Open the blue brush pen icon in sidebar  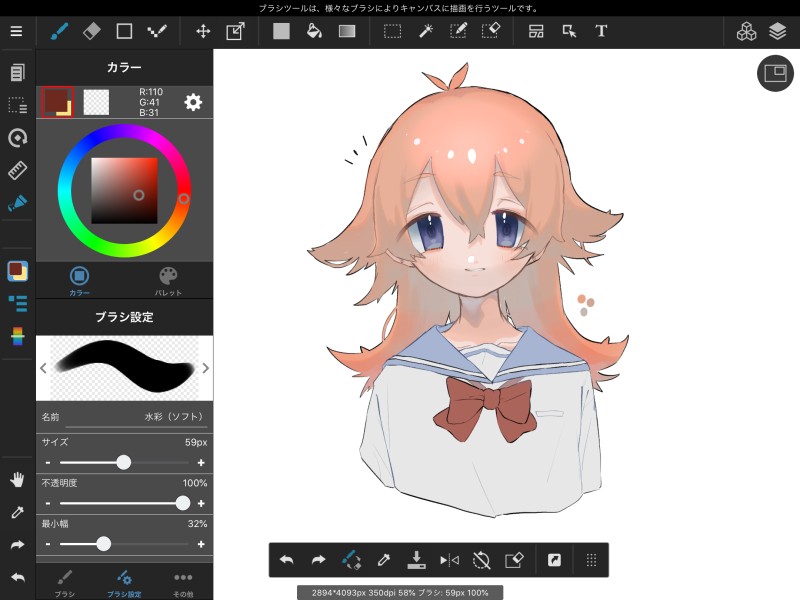click(x=17, y=203)
